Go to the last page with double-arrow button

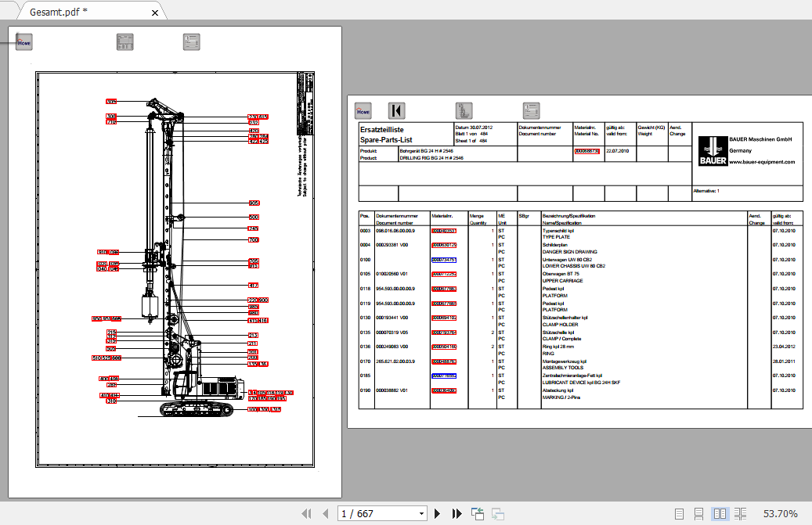point(457,513)
